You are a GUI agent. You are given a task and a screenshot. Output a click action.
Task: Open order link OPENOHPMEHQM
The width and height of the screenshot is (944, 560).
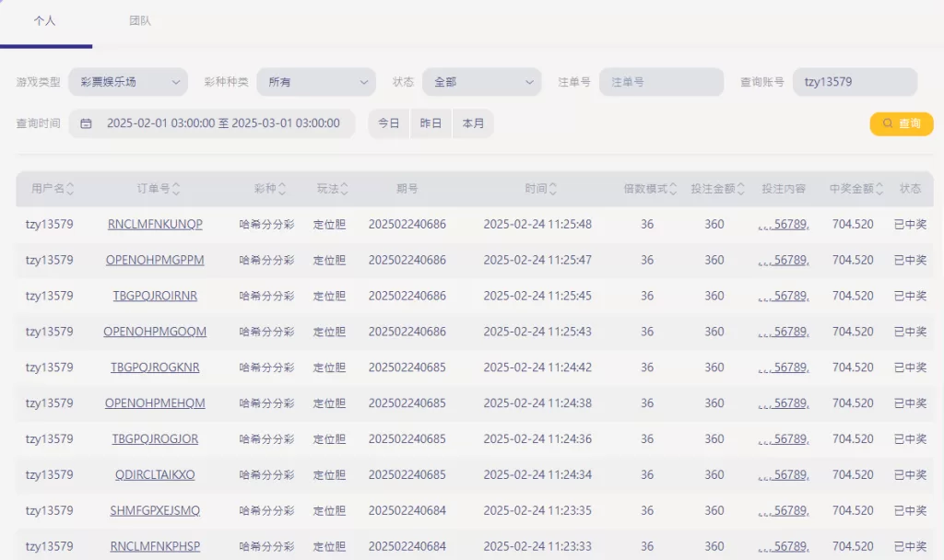(x=155, y=403)
